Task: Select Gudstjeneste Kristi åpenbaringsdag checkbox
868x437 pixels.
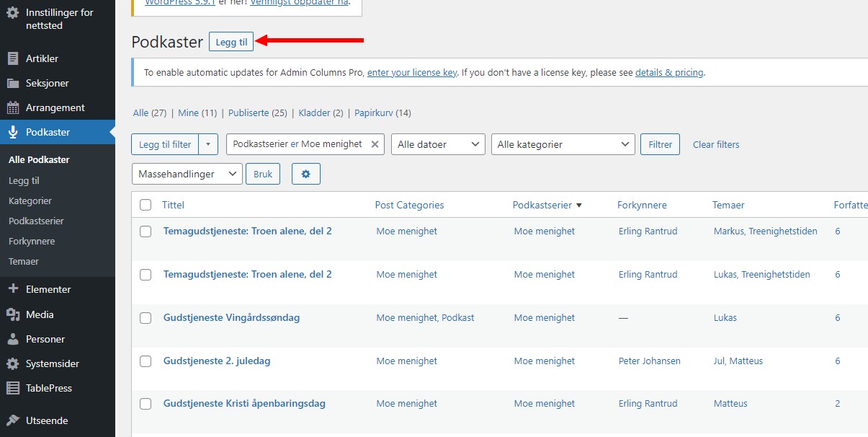Action: 146,404
